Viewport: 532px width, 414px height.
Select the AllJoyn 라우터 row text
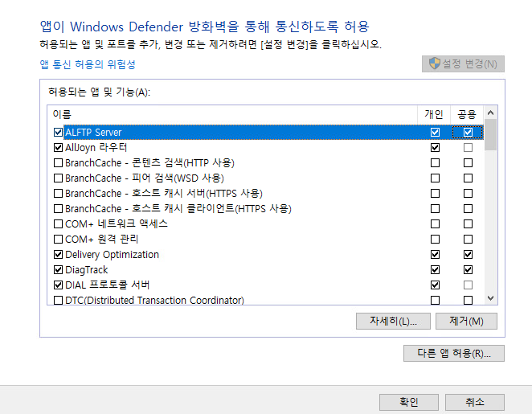pos(96,148)
